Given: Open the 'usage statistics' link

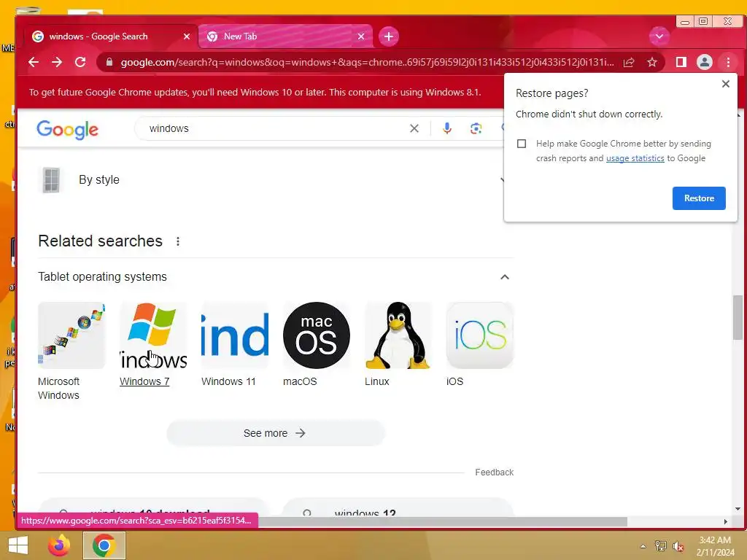Looking at the screenshot, I should click(x=635, y=158).
